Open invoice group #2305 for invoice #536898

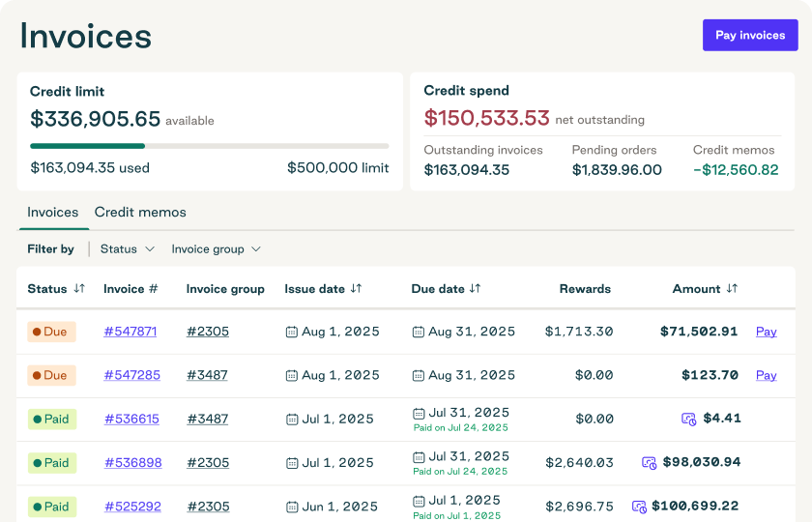(208, 462)
